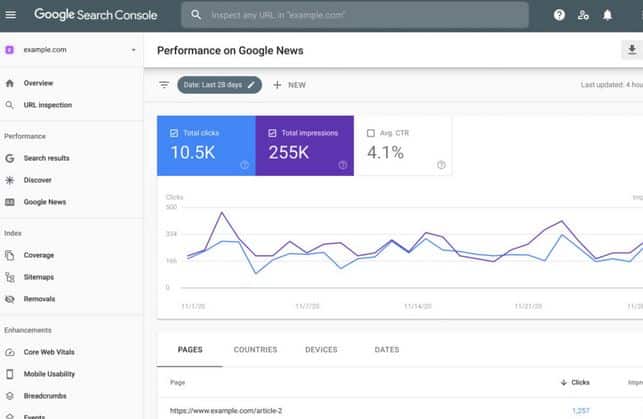Click the export download icon

[632, 50]
